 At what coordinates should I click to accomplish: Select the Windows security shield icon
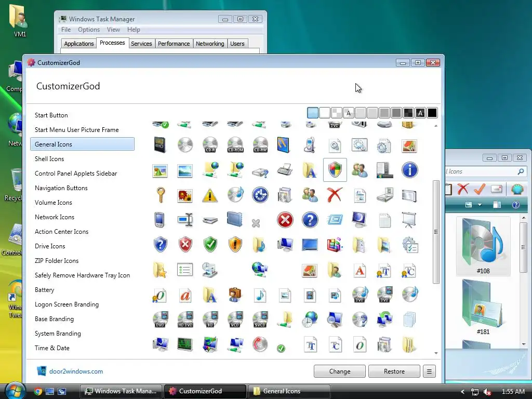coord(335,170)
